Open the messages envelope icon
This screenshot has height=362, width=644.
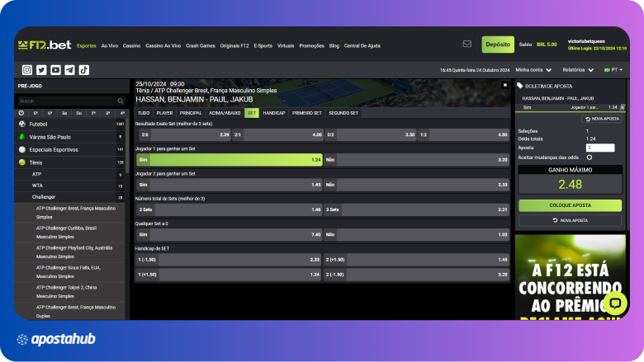(467, 44)
